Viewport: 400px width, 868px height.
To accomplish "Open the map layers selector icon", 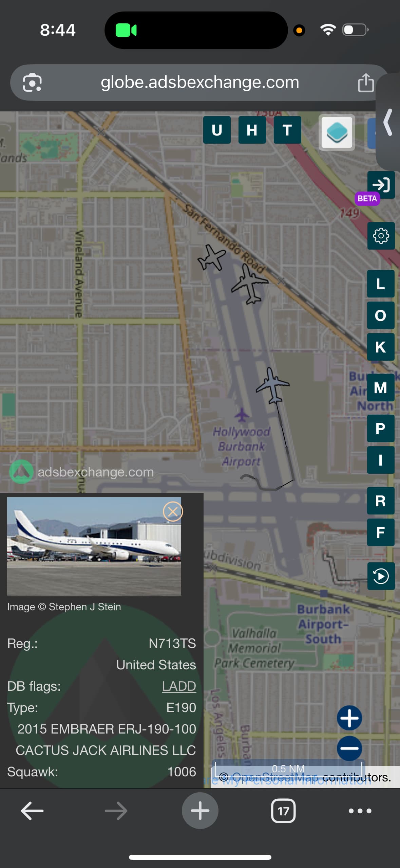I will 337,132.
